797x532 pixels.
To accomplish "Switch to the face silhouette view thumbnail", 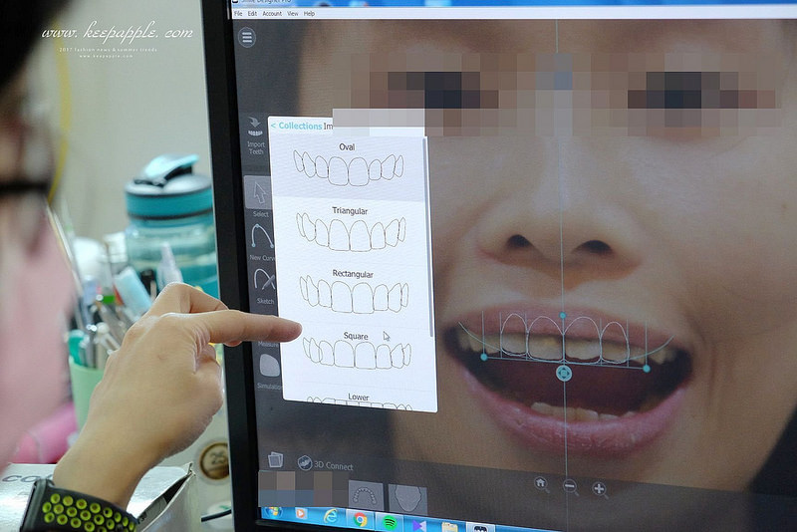I will (407, 498).
